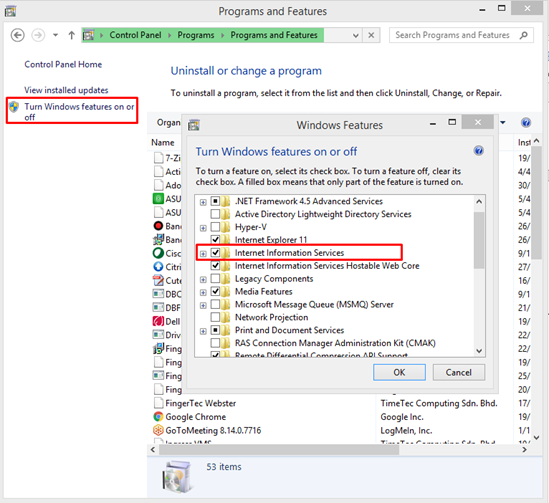Select TimeTec Computing Sdn. Bhd. publisher
This screenshot has height=503, width=549.
pos(439,403)
